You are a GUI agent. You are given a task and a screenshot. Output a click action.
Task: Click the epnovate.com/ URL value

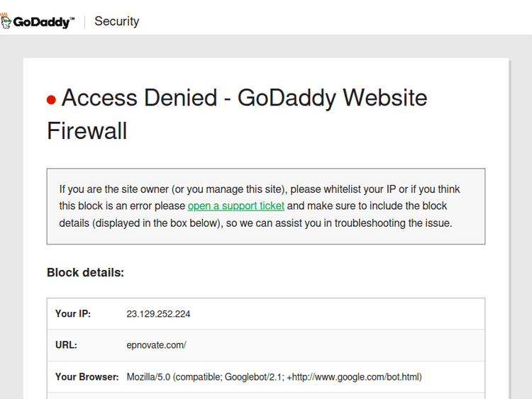[x=156, y=345]
